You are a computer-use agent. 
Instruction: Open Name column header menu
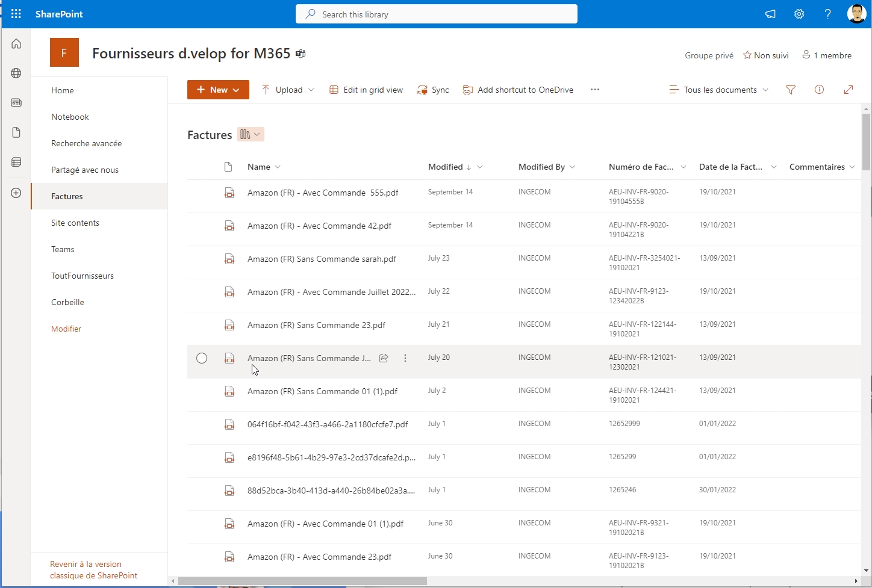(x=264, y=167)
